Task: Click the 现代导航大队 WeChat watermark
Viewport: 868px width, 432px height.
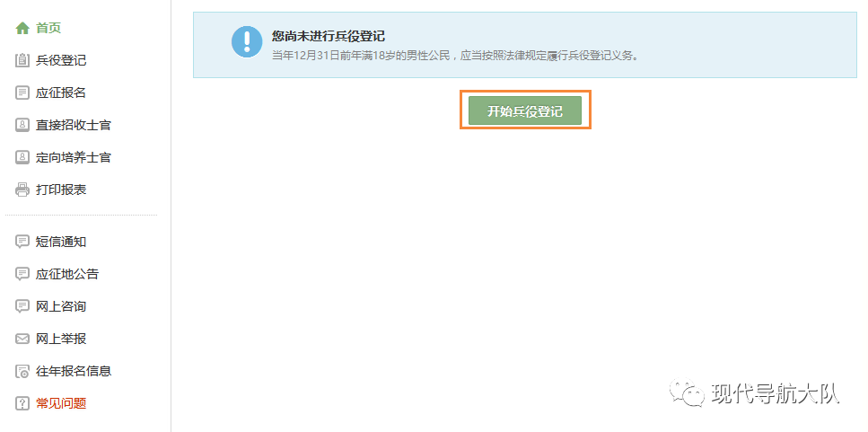Action: [754, 393]
